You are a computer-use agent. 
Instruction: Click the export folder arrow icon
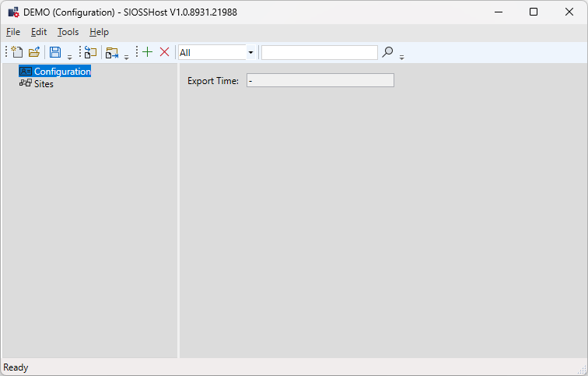click(111, 52)
